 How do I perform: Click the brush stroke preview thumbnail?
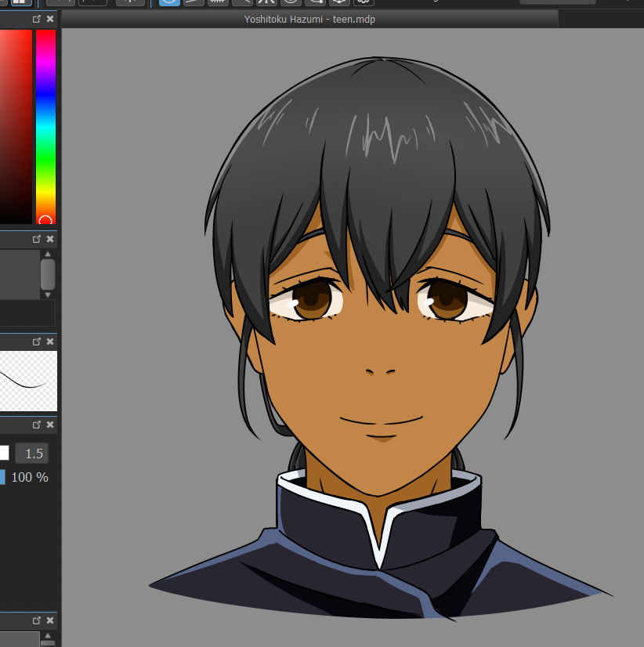coord(28,381)
